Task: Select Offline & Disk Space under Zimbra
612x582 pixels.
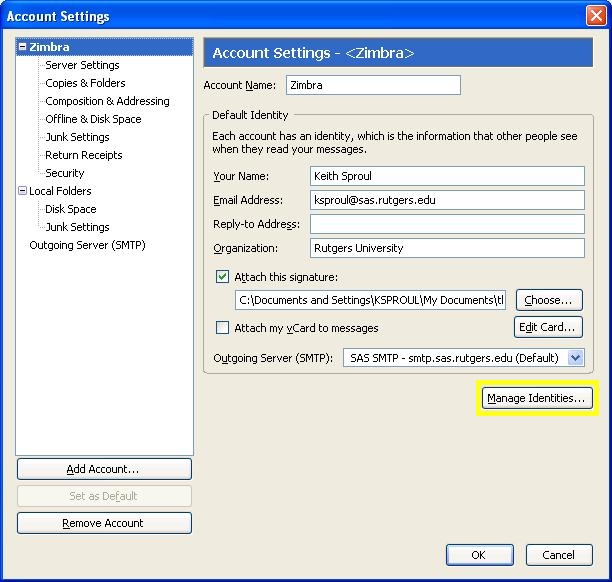Action: pyautogui.click(x=93, y=119)
